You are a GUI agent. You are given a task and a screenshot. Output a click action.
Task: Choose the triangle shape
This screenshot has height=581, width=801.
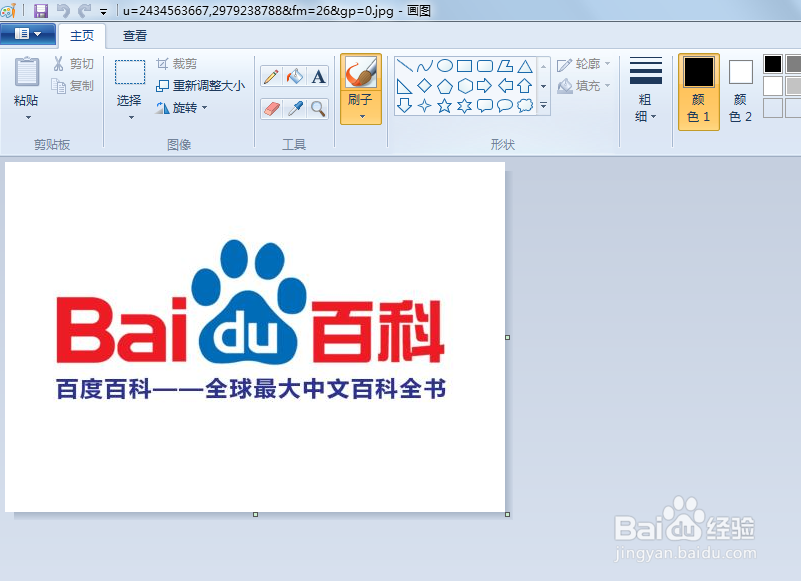click(x=525, y=66)
